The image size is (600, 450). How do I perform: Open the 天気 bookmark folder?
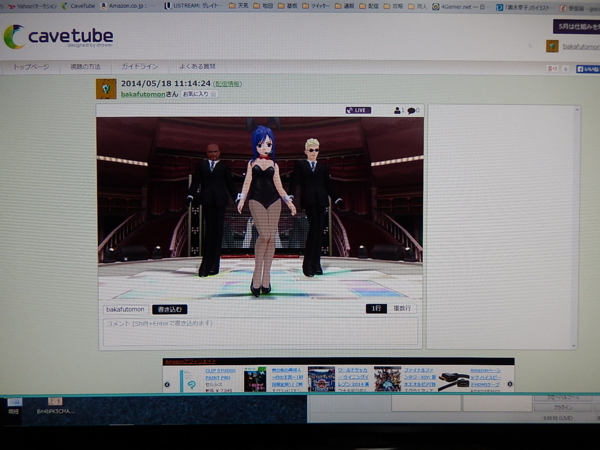[x=239, y=6]
